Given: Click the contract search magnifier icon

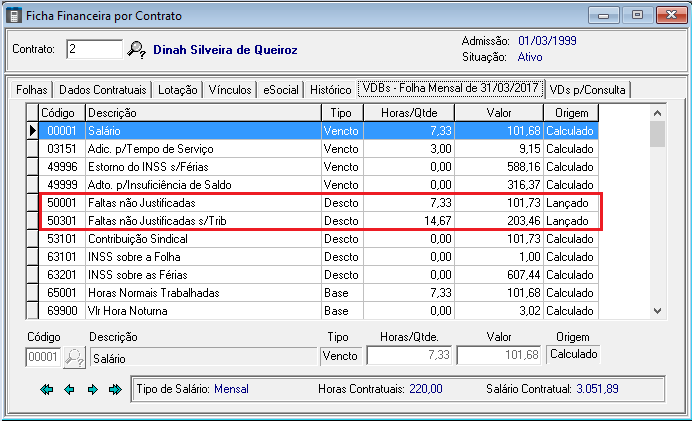Looking at the screenshot, I should (x=137, y=50).
